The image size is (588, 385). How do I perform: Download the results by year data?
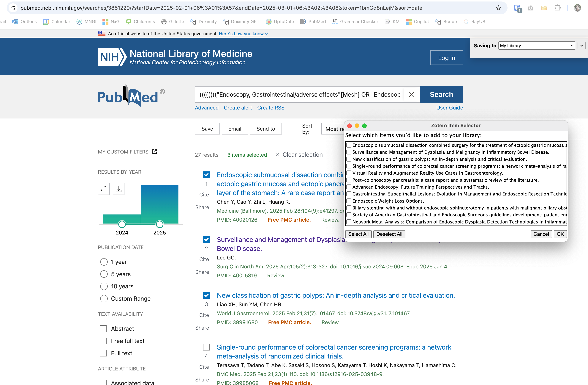pyautogui.click(x=119, y=189)
